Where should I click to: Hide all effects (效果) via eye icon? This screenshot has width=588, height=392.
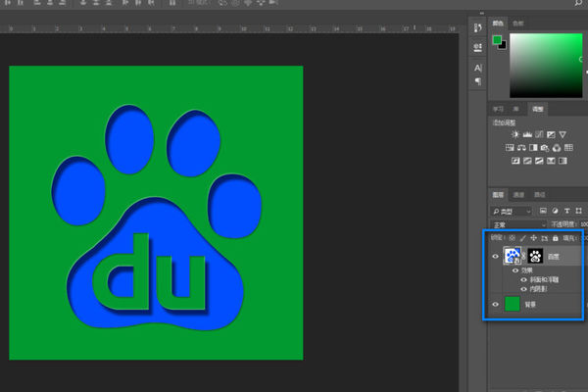coord(515,270)
